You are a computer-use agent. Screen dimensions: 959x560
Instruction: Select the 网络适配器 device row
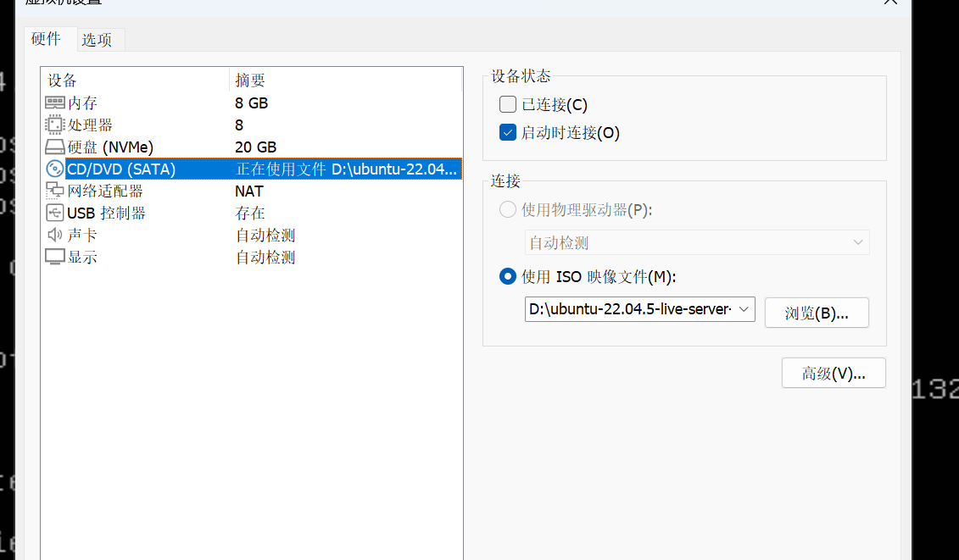[x=251, y=191]
